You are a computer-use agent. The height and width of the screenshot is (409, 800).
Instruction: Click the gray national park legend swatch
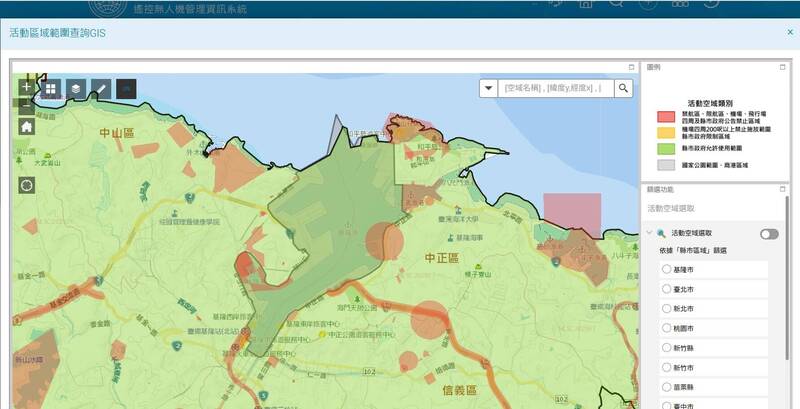pyautogui.click(x=666, y=165)
